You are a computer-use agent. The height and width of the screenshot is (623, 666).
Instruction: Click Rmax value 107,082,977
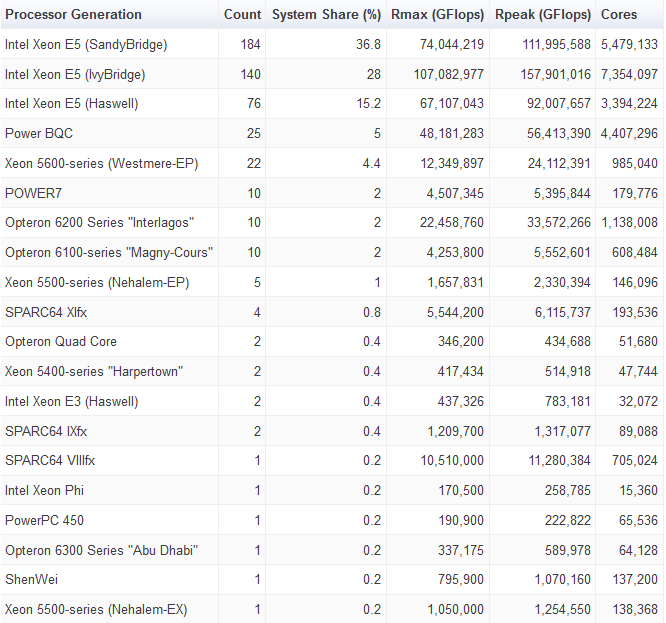[449, 75]
